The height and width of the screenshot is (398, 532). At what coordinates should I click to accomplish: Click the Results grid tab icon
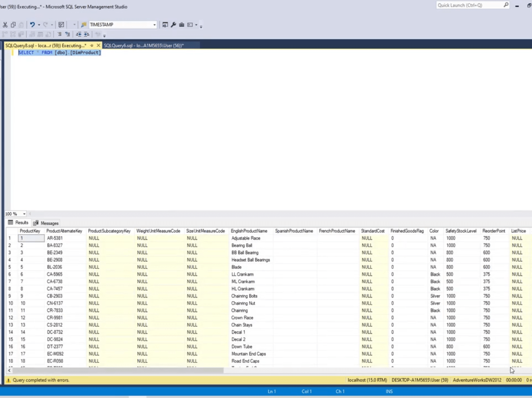point(10,223)
